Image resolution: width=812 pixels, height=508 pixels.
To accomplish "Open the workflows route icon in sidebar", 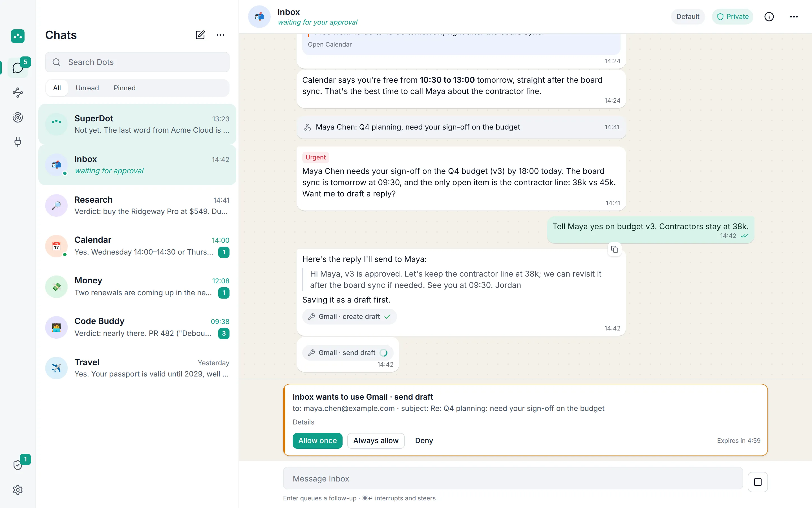I will tap(18, 92).
